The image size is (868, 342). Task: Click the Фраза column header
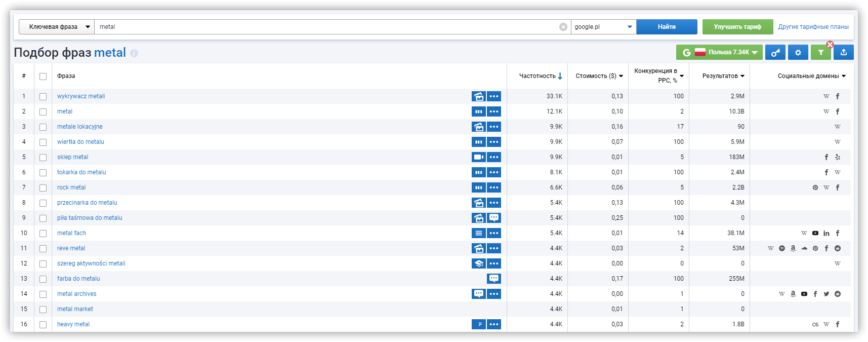click(66, 76)
